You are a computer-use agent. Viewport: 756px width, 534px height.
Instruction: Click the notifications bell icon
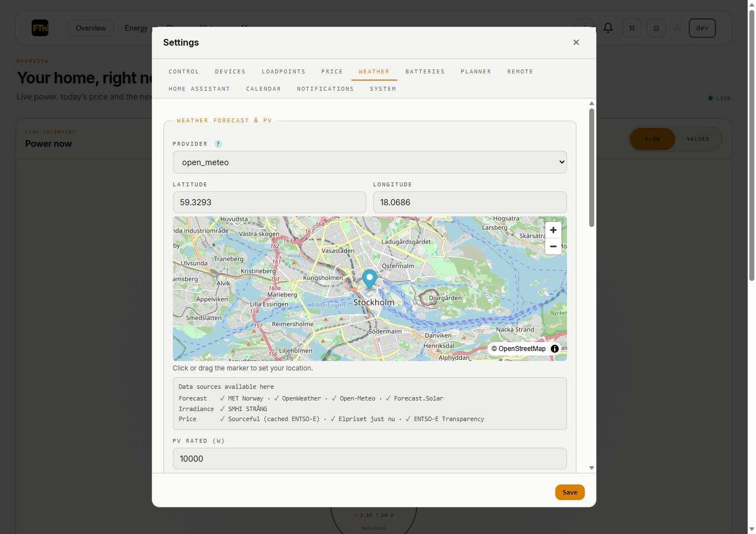(x=608, y=28)
